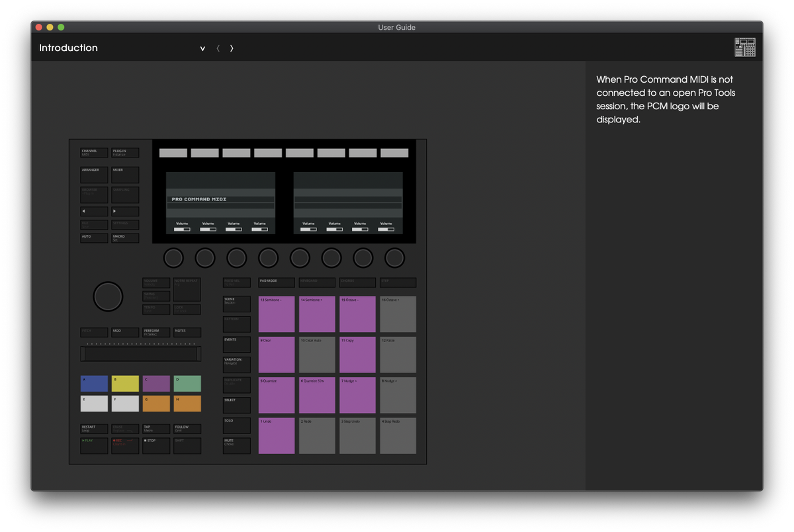This screenshot has height=532, width=794.
Task: Select the KEYBOARD mode button
Action: 317,283
